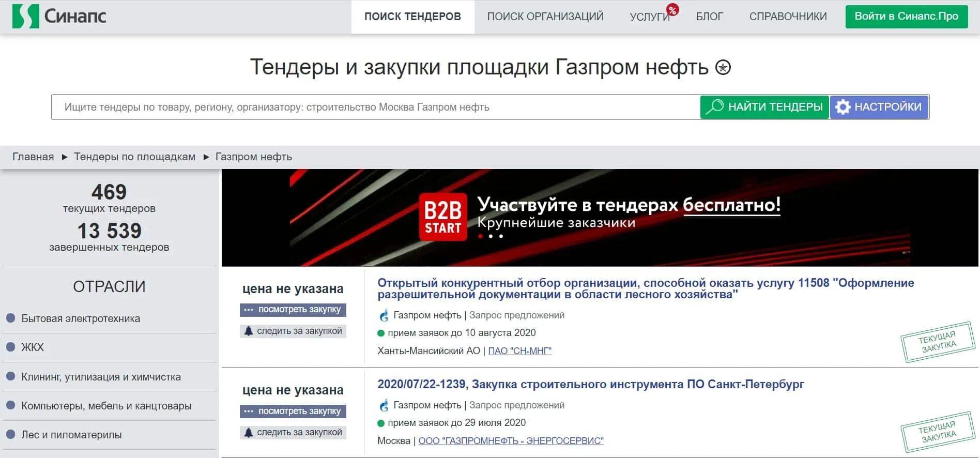Follow the строительного инструмента tender
Screen dimensions: 980x458
[293, 432]
